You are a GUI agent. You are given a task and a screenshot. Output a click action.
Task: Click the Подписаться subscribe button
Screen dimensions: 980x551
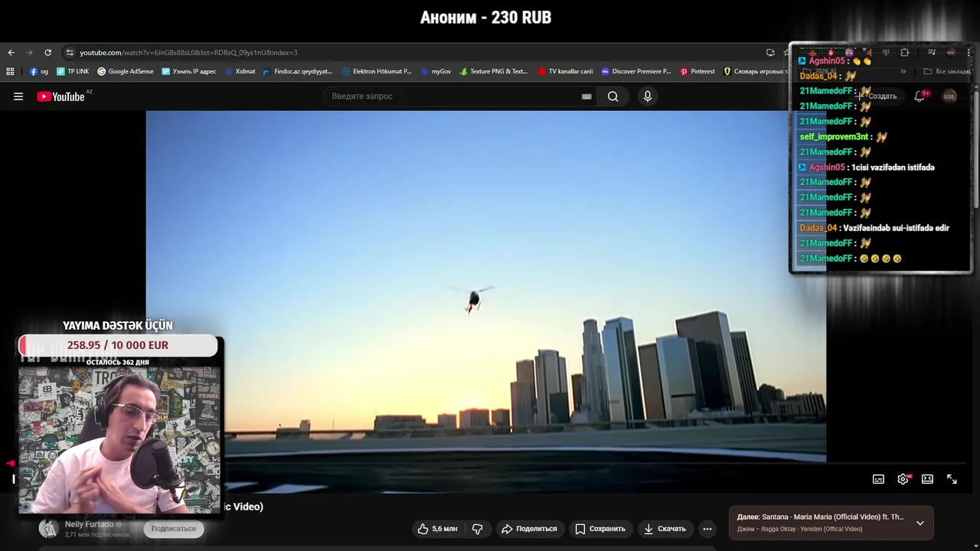click(174, 529)
